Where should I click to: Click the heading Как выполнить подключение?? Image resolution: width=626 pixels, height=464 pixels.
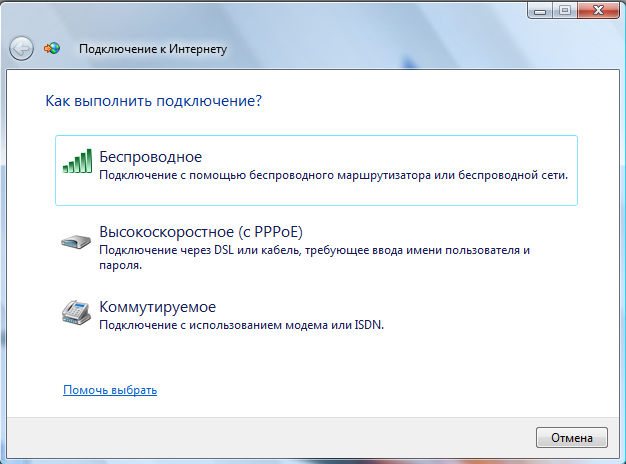coord(154,101)
